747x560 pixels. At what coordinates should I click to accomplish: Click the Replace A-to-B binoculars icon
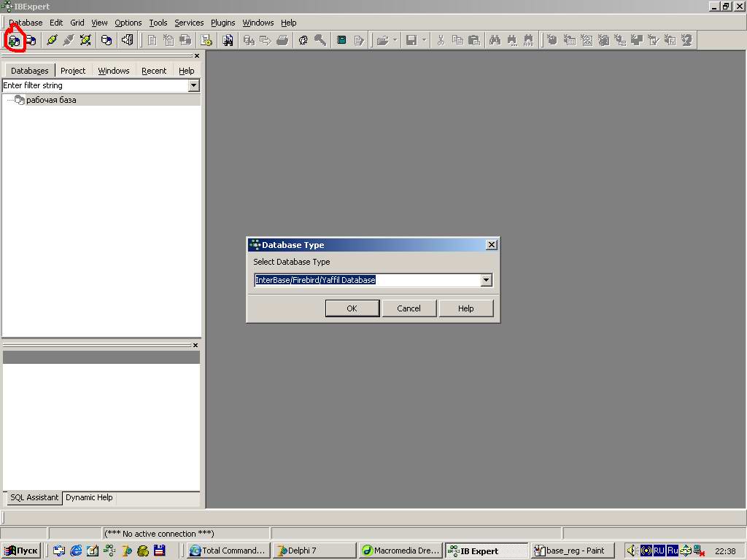coord(528,41)
